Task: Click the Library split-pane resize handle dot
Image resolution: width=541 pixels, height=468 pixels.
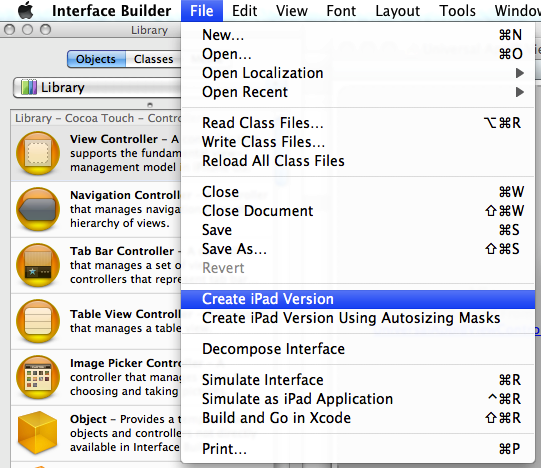Action: (150, 105)
